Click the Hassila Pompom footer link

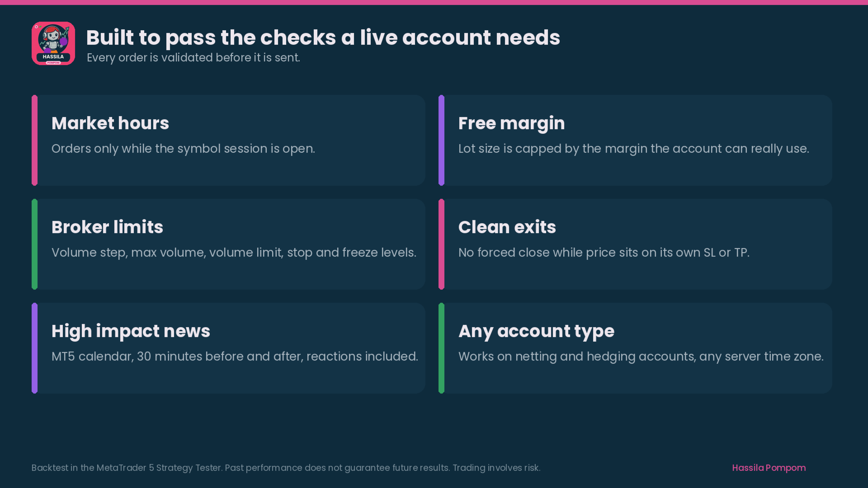(x=769, y=468)
